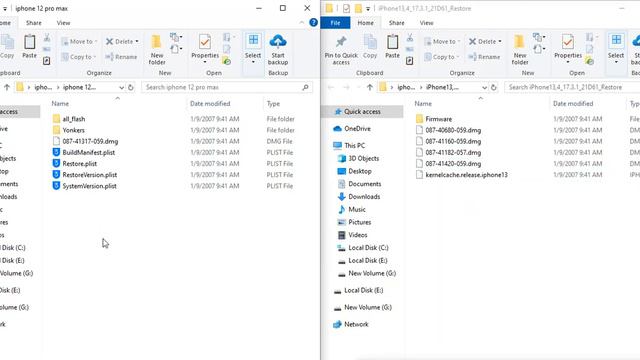The width and height of the screenshot is (640, 360).
Task: Open Downloads in the right window sidebar
Action: [x=364, y=196]
